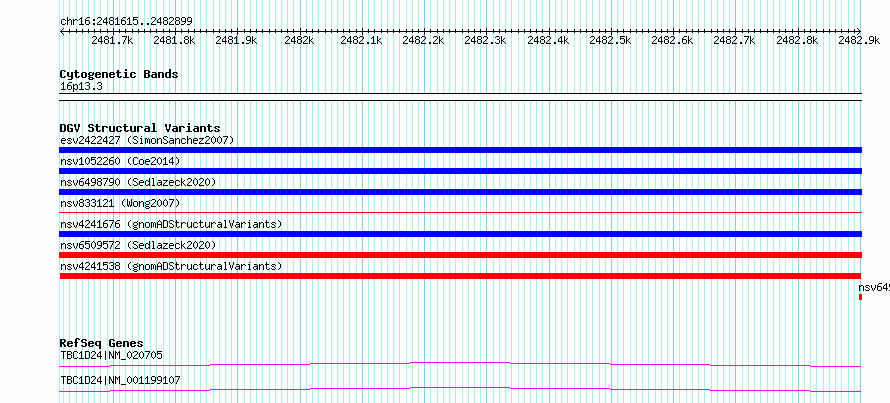Click the 2482.4k ruler tick label
The width and height of the screenshot is (890, 403).
click(548, 40)
